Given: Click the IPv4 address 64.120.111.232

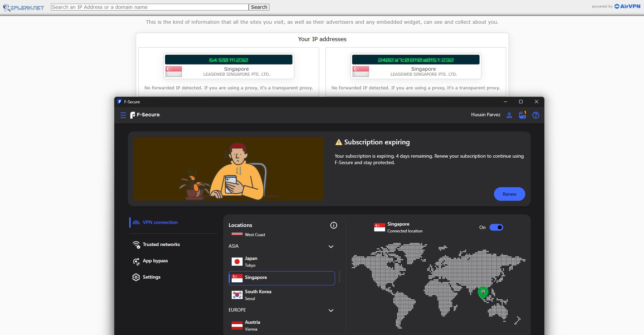Looking at the screenshot, I should coord(229,60).
